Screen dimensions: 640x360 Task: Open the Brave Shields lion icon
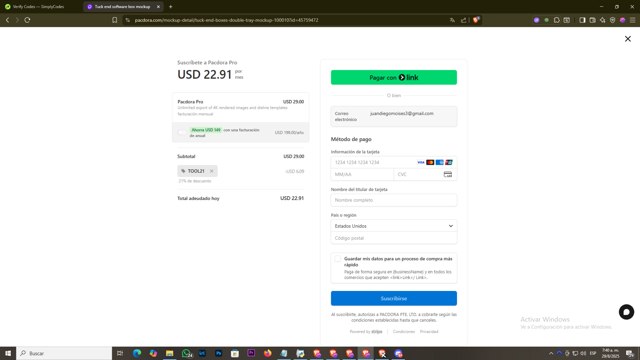(x=476, y=20)
